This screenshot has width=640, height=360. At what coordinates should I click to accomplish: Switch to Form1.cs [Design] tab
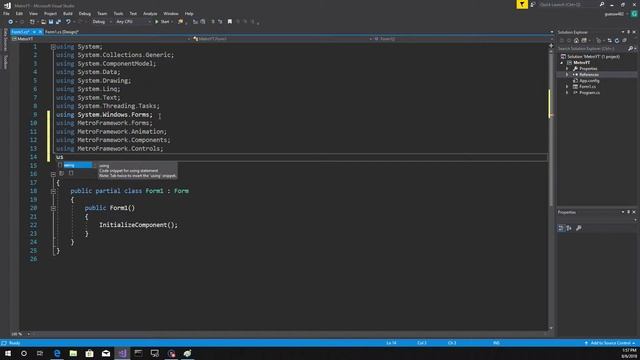coord(62,32)
